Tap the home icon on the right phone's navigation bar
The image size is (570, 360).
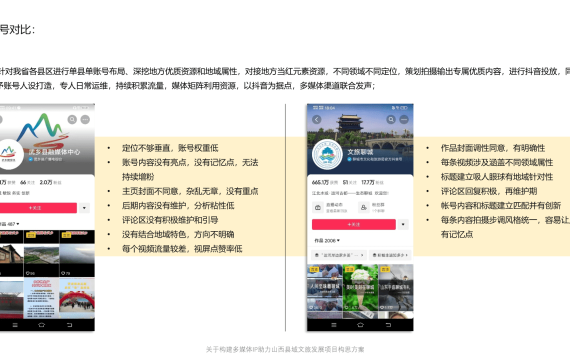point(360,325)
